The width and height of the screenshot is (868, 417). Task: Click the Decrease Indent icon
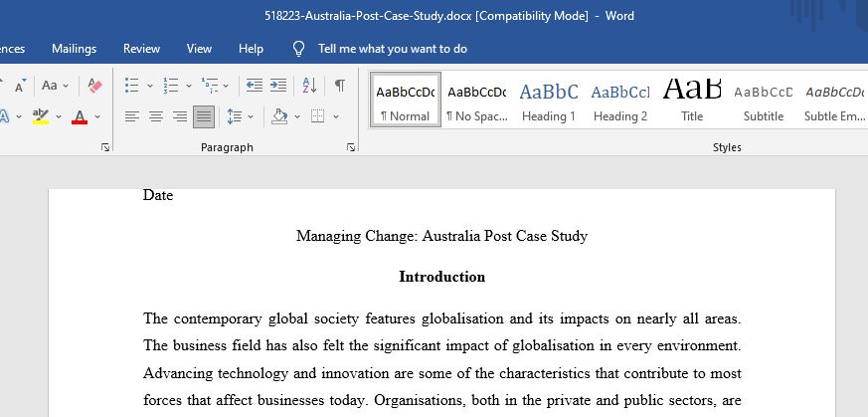click(255, 86)
